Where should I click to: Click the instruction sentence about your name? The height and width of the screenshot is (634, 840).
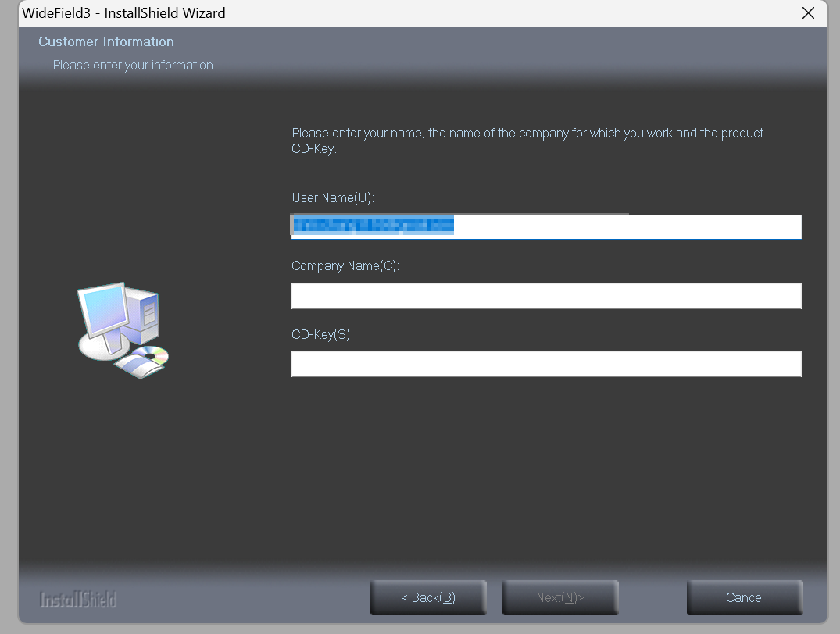pyautogui.click(x=527, y=141)
